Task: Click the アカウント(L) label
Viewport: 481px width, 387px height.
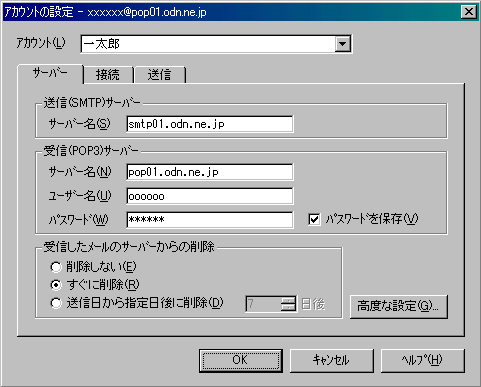Action: (x=41, y=43)
